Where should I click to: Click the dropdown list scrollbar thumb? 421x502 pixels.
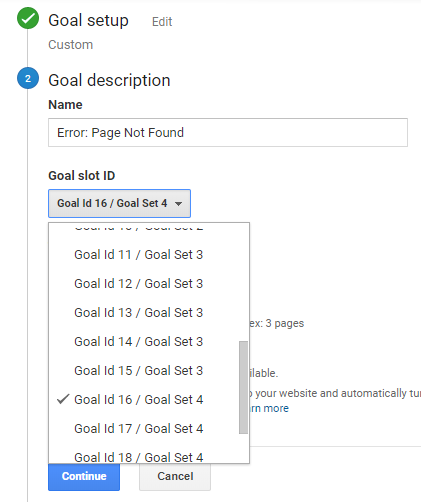pos(243,387)
